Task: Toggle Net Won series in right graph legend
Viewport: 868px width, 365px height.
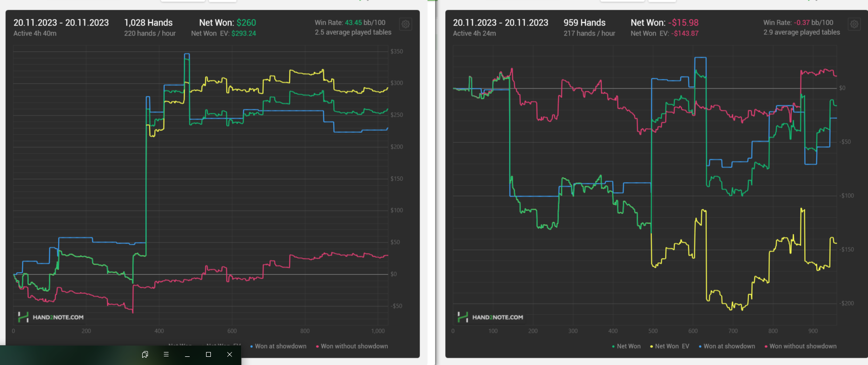Action: (626, 346)
